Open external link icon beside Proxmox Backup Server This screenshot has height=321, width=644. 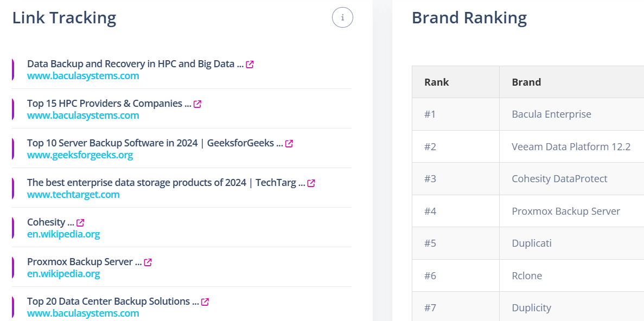[x=148, y=262]
